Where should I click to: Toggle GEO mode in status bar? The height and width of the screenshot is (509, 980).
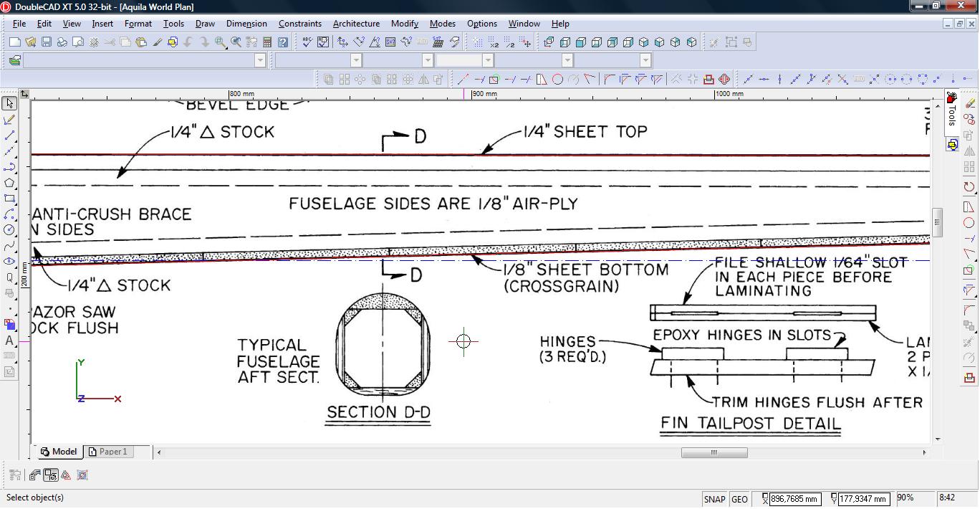tap(739, 499)
